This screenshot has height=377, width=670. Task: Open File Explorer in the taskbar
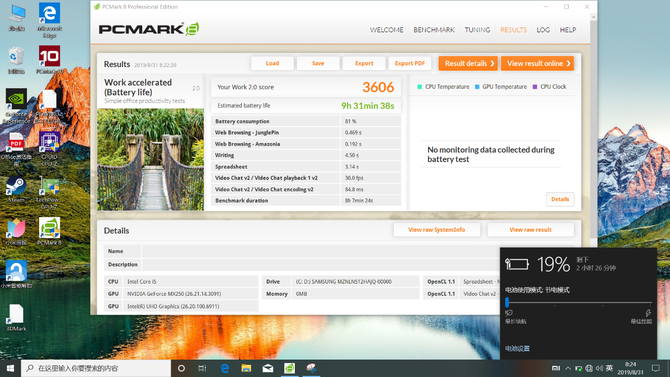[x=246, y=368]
